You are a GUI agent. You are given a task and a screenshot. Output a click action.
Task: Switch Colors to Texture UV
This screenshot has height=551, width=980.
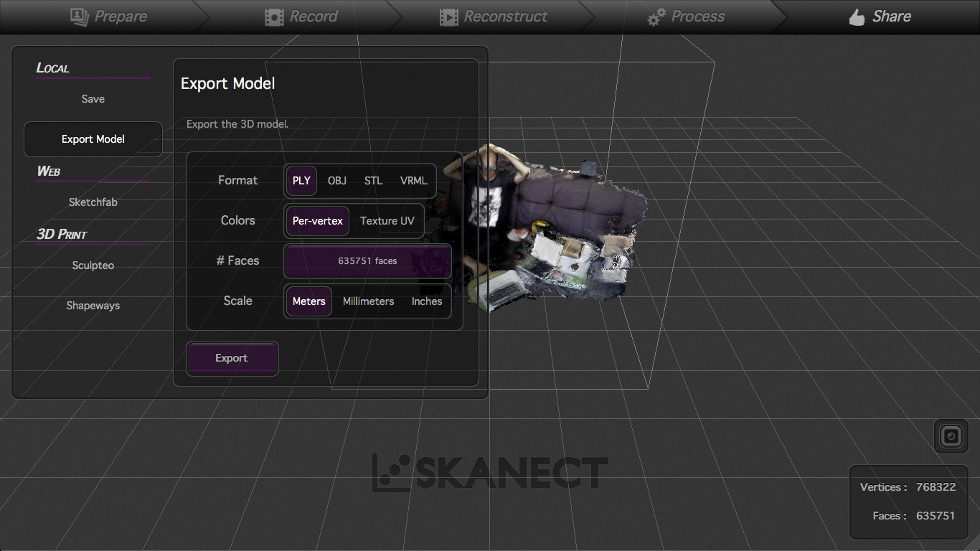387,220
